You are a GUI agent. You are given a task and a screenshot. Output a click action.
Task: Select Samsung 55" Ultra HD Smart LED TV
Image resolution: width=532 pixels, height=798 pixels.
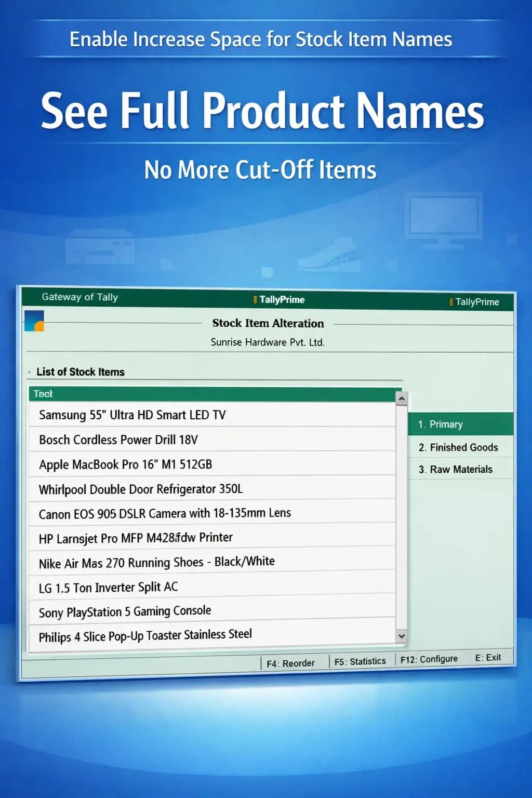click(x=132, y=415)
